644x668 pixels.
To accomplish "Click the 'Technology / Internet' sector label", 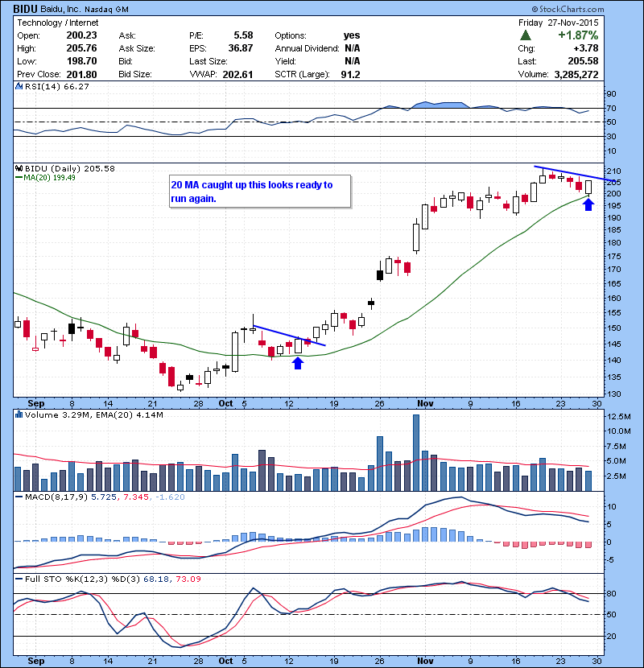I will click(57, 23).
